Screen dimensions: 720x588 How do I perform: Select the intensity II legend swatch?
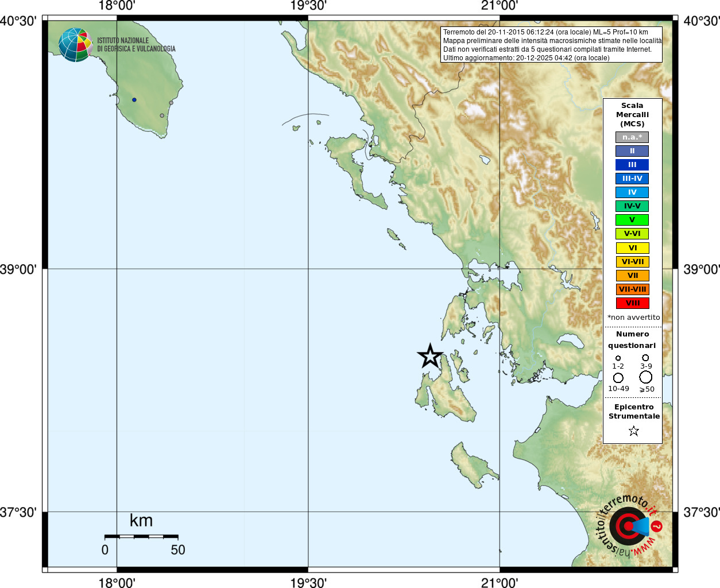coord(632,151)
